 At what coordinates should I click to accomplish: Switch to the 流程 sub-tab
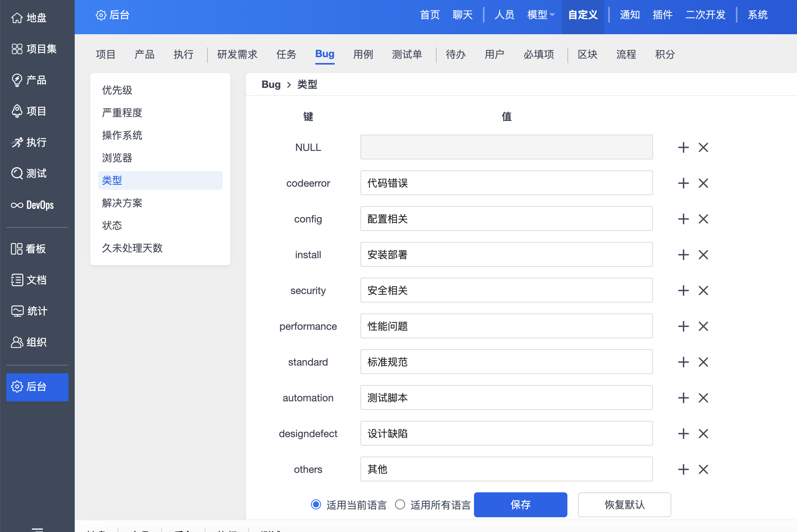pyautogui.click(x=626, y=54)
